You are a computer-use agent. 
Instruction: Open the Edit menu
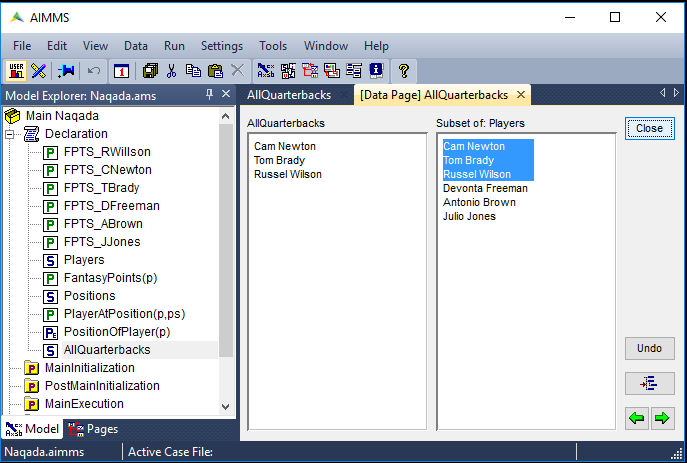57,46
